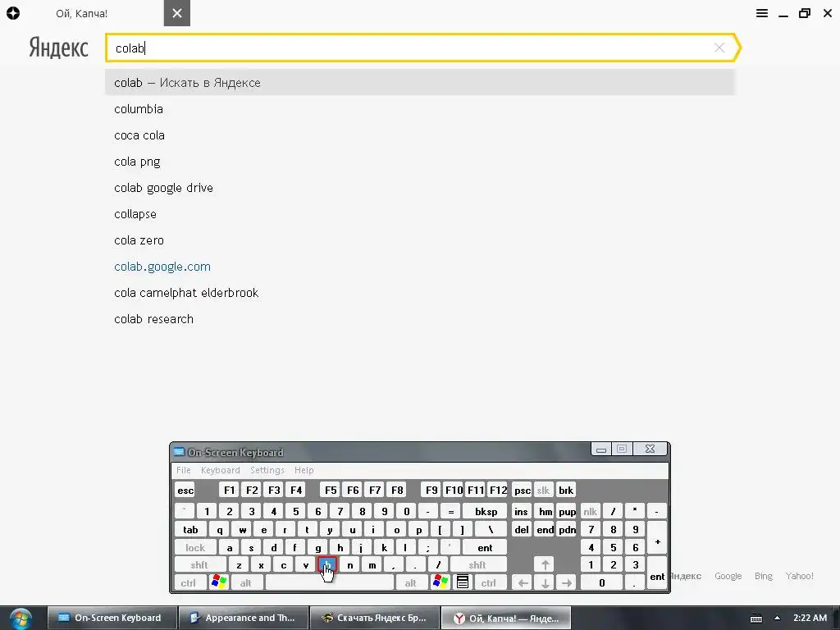
Task: Click the Bing search engine link
Action: point(764,576)
